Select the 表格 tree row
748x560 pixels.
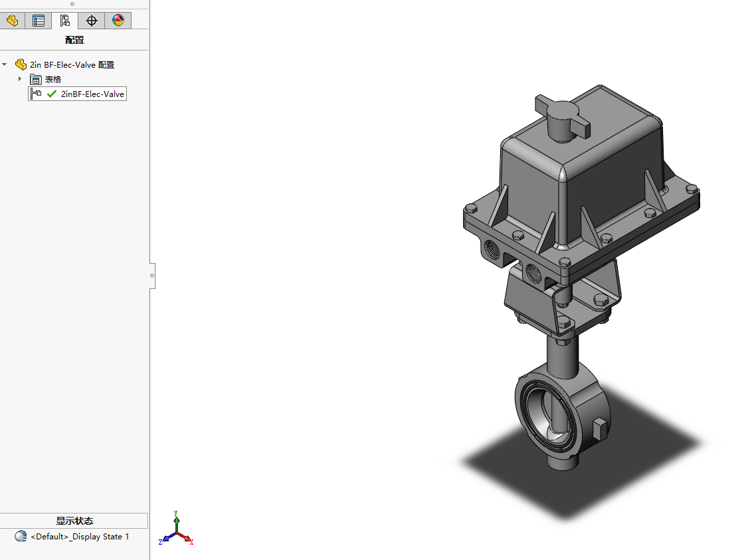pyautogui.click(x=53, y=79)
